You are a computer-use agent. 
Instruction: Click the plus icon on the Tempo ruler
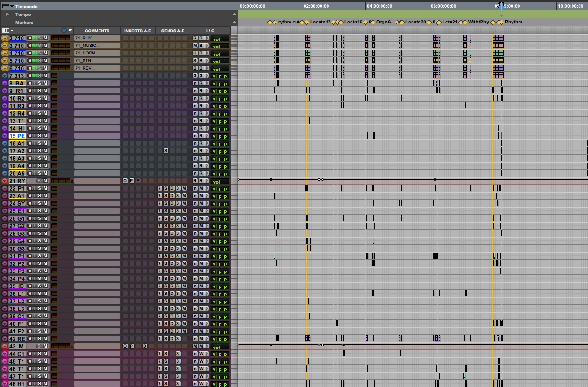pos(234,15)
